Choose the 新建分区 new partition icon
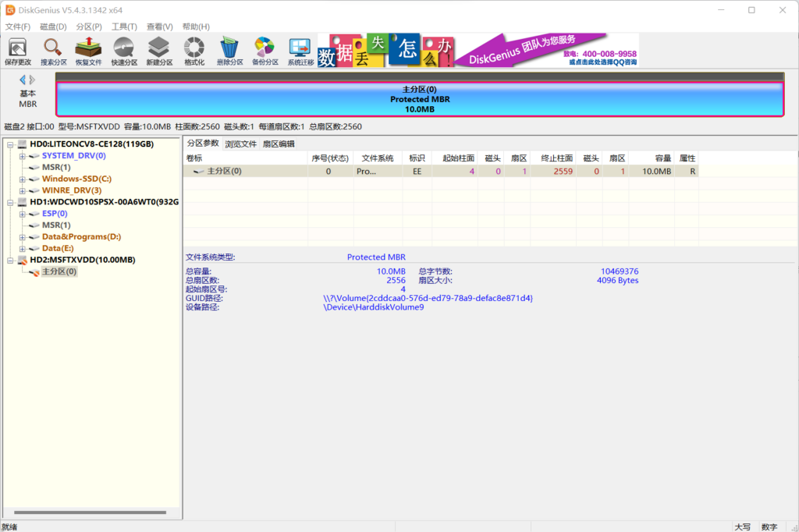Screen dimensions: 799x532 pyautogui.click(x=159, y=51)
